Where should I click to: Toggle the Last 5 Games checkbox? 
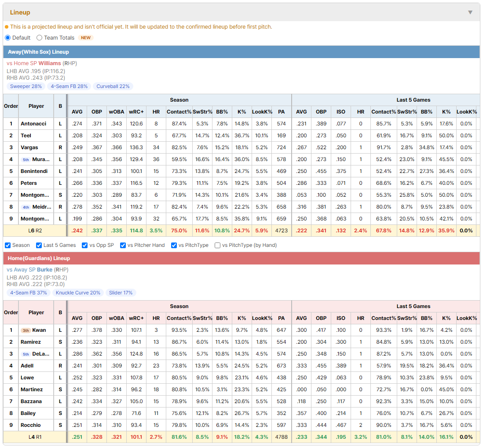[x=39, y=245]
